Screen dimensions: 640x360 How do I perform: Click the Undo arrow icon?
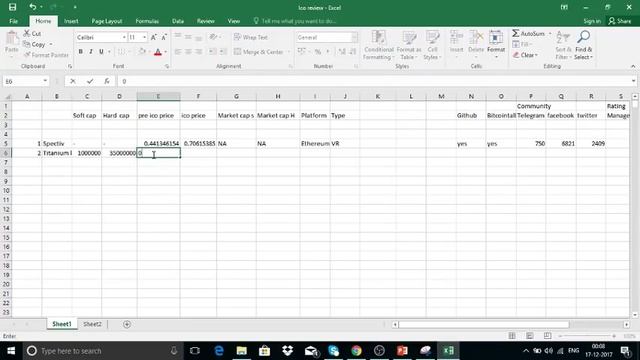point(32,7)
